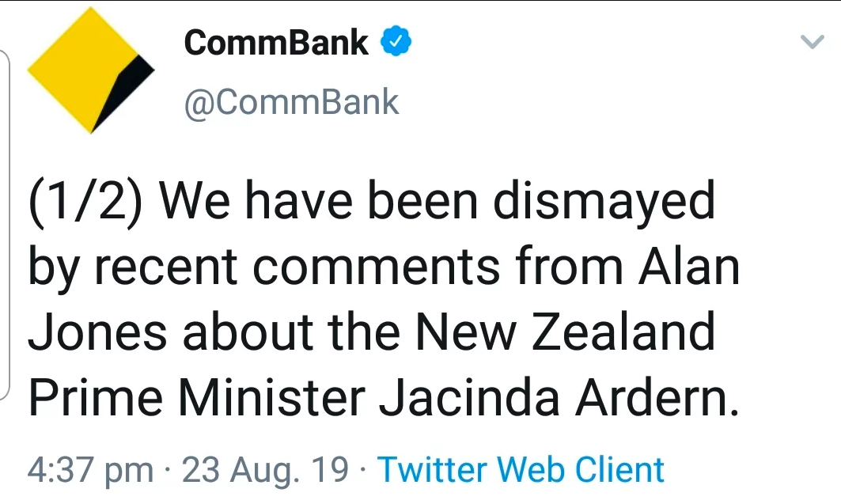The width and height of the screenshot is (841, 504).
Task: Open the Twitter Web Client source link
Action: (521, 469)
